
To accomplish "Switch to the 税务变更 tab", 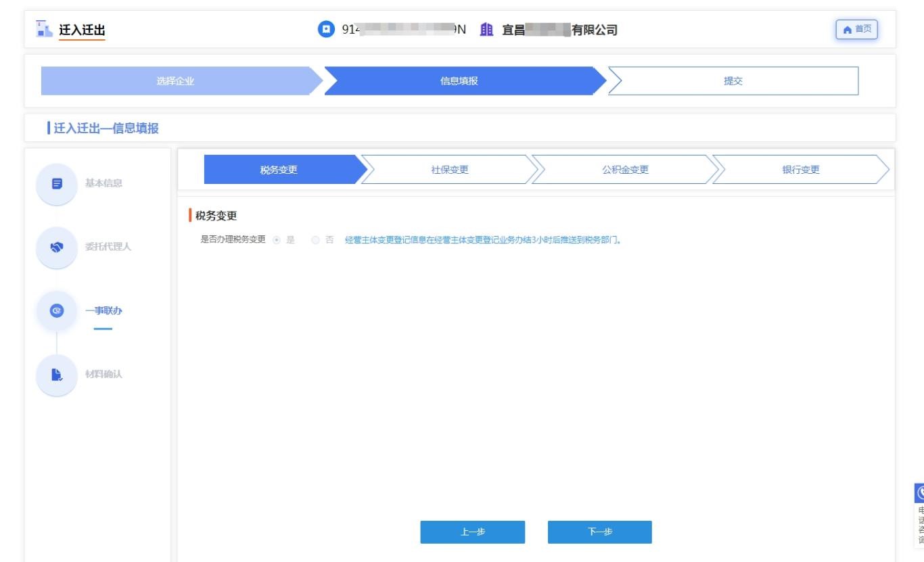I will point(279,170).
